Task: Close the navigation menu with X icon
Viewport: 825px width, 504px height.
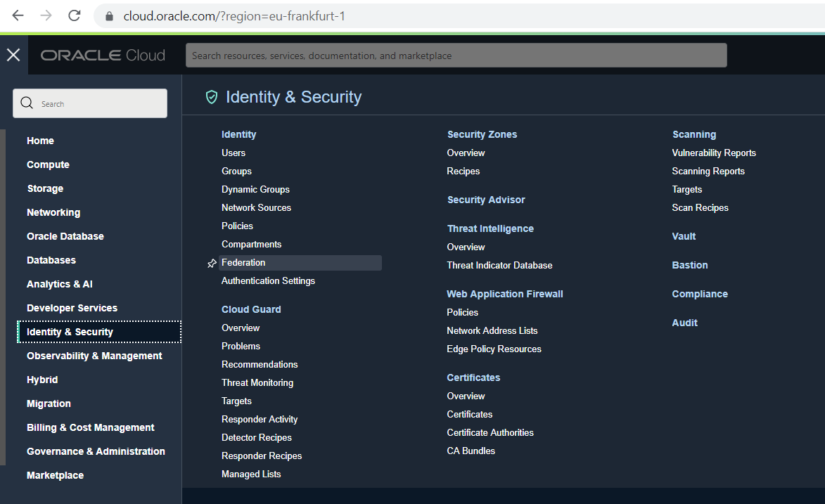Action: (13, 55)
